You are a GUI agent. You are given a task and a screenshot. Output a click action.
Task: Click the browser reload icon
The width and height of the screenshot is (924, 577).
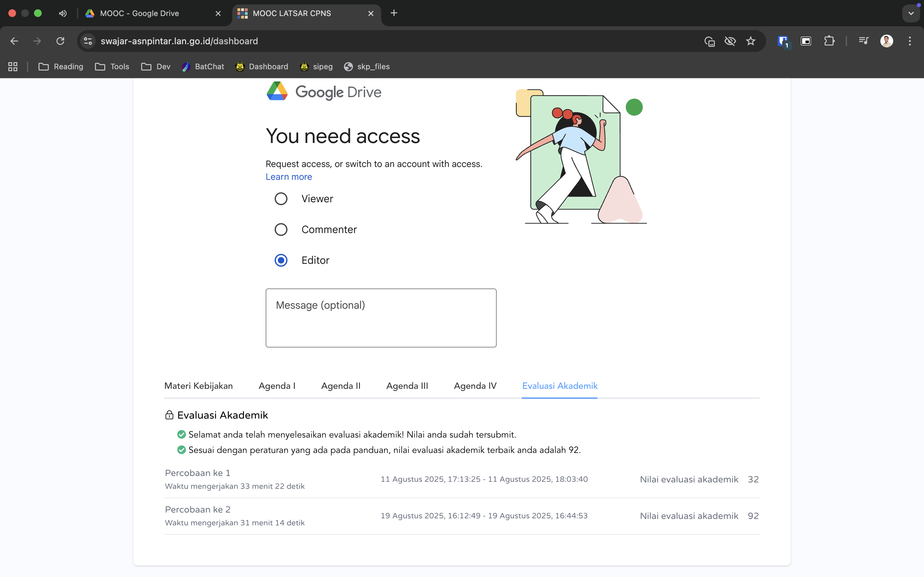pos(60,41)
